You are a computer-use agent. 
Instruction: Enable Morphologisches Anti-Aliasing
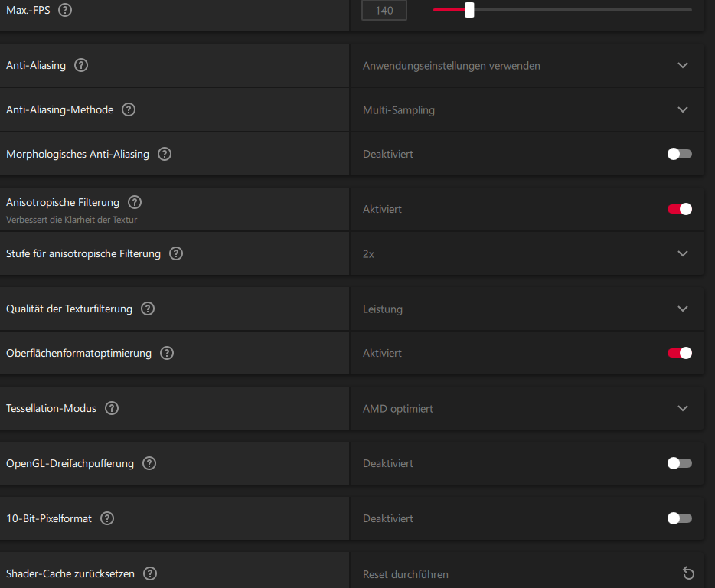pos(678,154)
